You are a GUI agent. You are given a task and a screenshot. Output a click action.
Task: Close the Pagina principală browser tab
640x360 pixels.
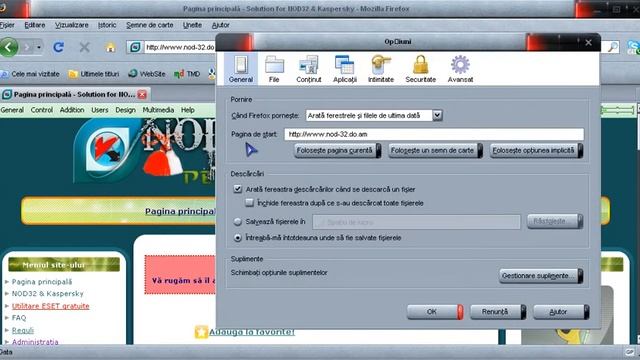tap(142, 95)
